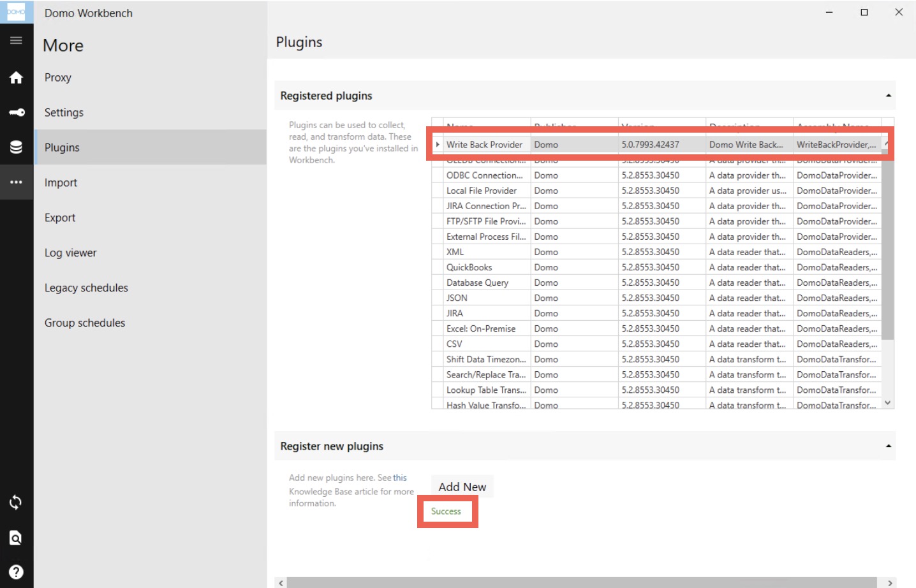Collapse the Registered plugins section
The height and width of the screenshot is (588, 916).
pyautogui.click(x=888, y=94)
